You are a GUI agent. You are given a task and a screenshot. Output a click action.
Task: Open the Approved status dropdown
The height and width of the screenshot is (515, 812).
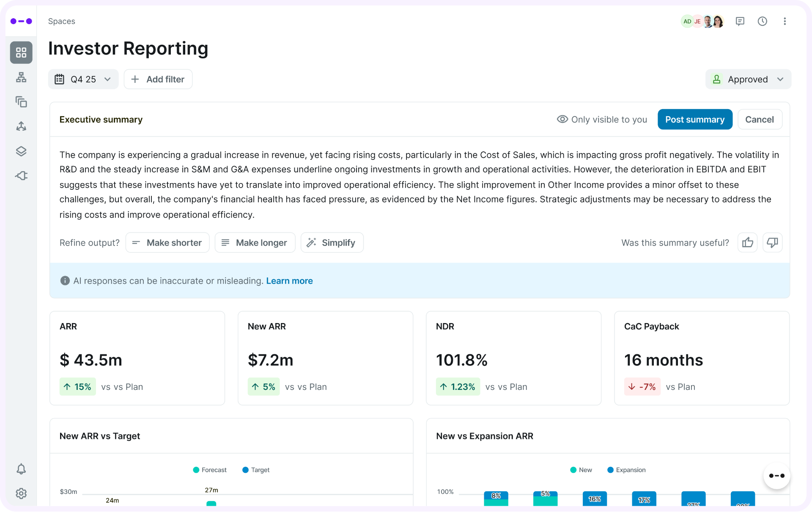coord(748,79)
